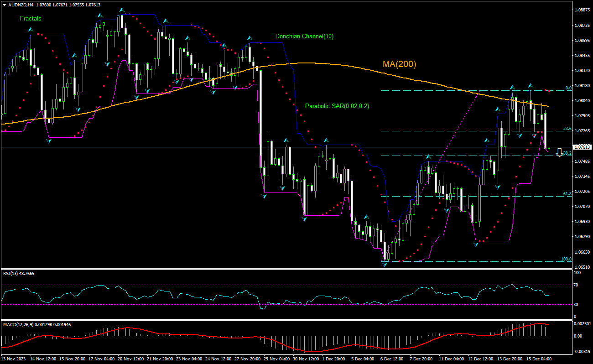Click the down fractal at the 100.0 Fibonacci low
This screenshot has width=593, height=364.
pyautogui.click(x=384, y=264)
